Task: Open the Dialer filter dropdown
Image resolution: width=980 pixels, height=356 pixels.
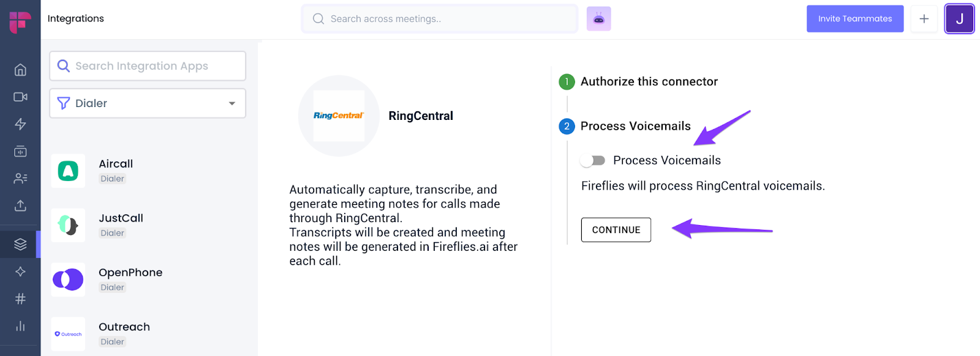Action: coord(147,103)
